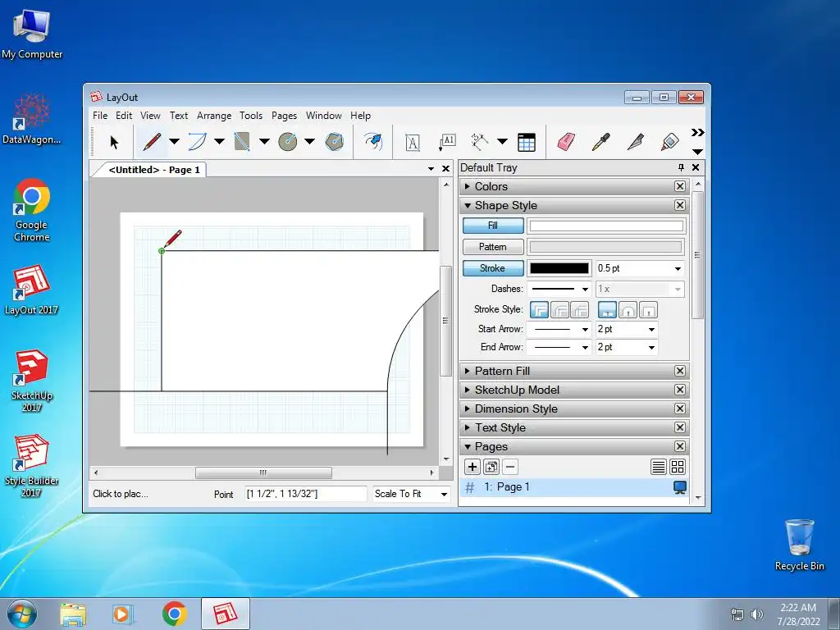Open the Pages menu
The image size is (840, 630).
(x=284, y=116)
